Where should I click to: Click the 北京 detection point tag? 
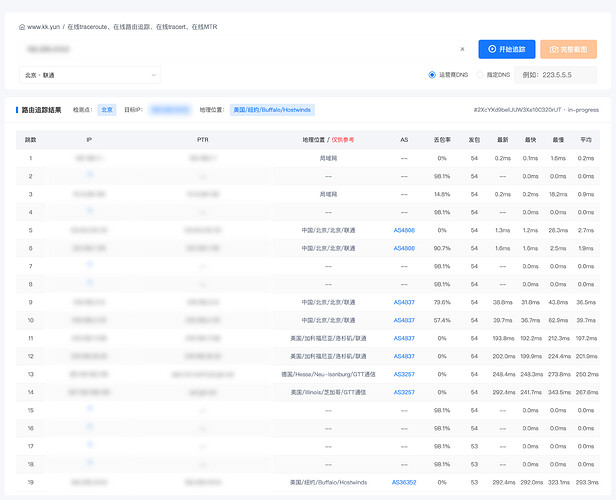(x=107, y=110)
